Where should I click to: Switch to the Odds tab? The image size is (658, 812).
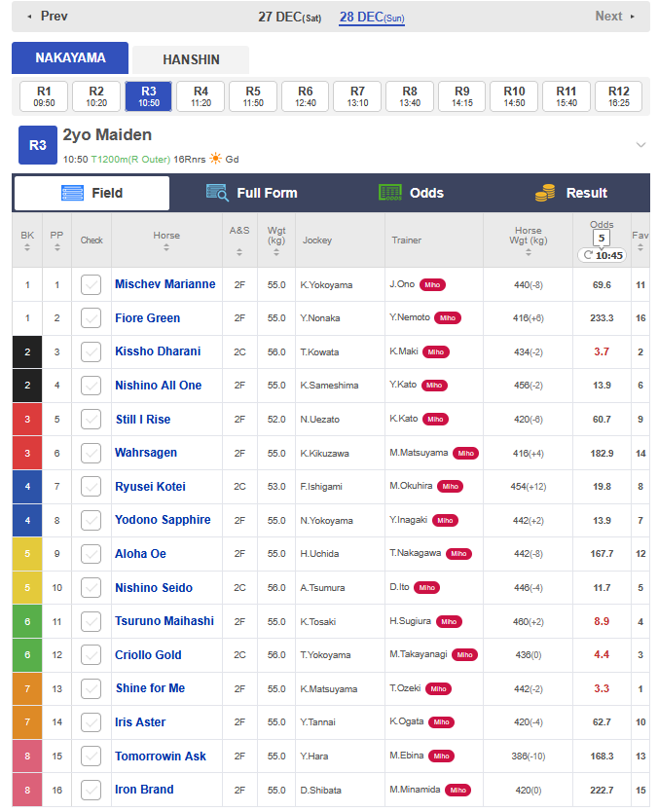pos(411,193)
